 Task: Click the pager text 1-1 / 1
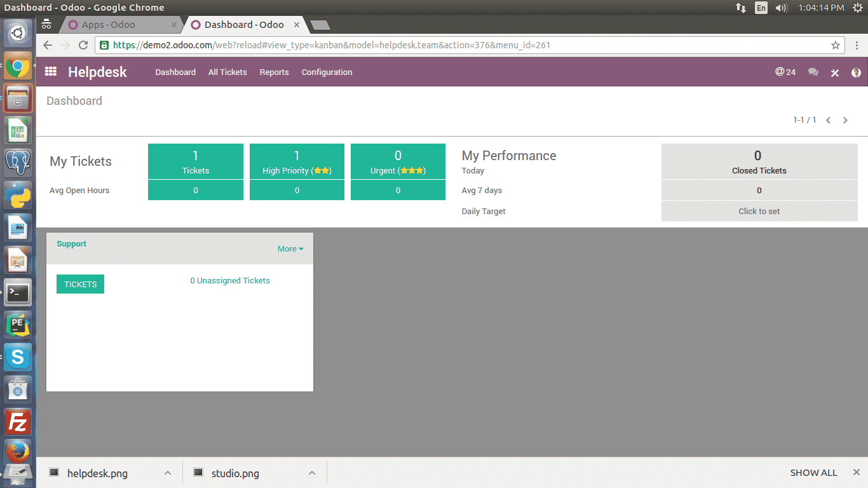coord(804,120)
